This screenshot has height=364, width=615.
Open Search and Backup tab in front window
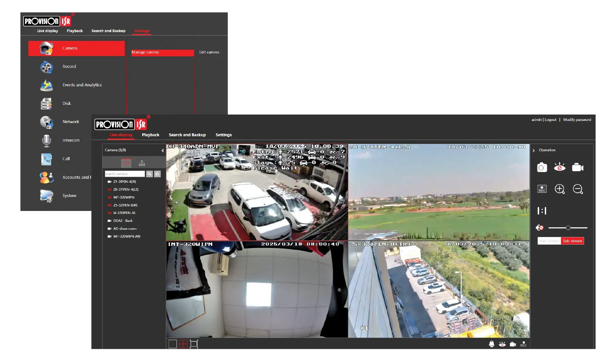tap(187, 135)
